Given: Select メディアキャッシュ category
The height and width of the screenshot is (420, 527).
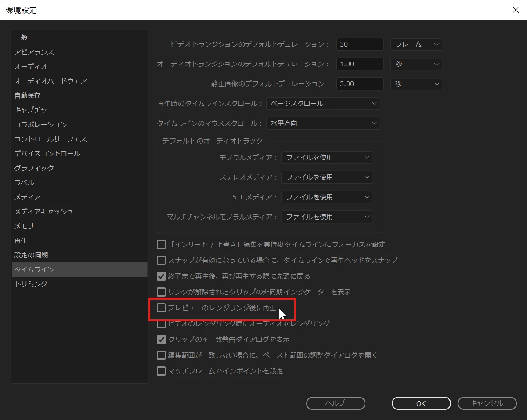Looking at the screenshot, I should pyautogui.click(x=79, y=212).
